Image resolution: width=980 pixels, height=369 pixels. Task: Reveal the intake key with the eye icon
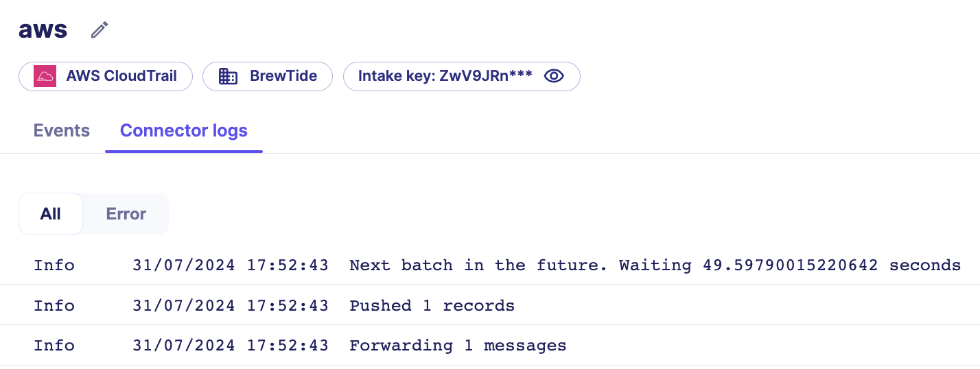(554, 76)
